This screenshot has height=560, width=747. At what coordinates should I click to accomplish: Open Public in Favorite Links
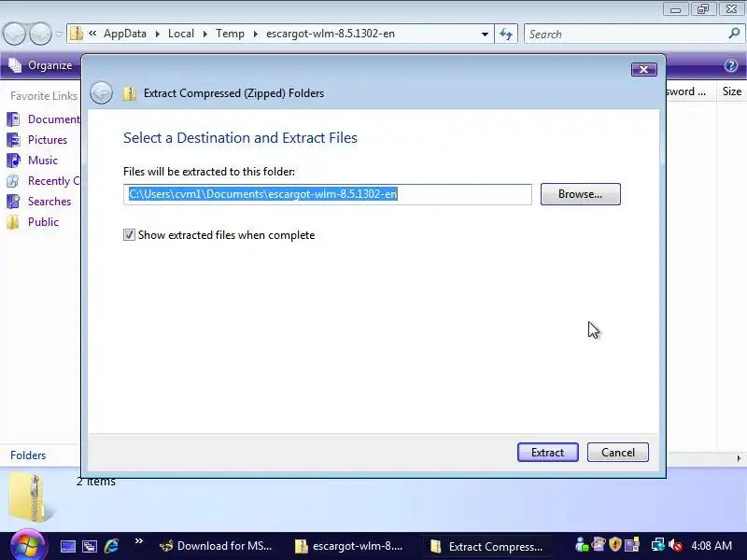tap(43, 222)
